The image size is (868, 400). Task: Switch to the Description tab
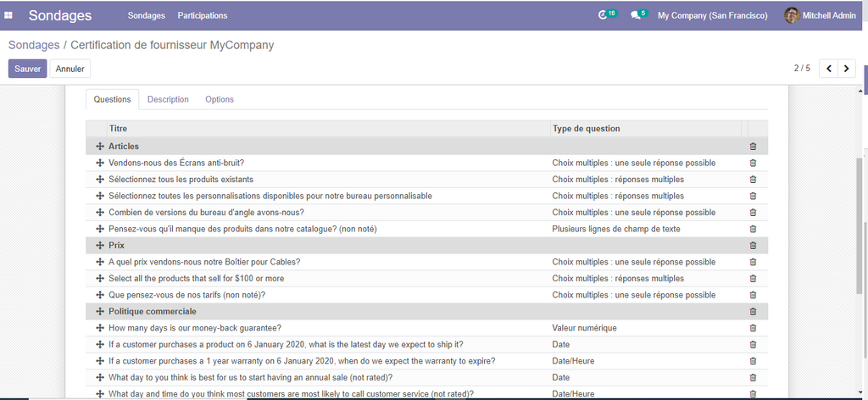[x=168, y=99]
